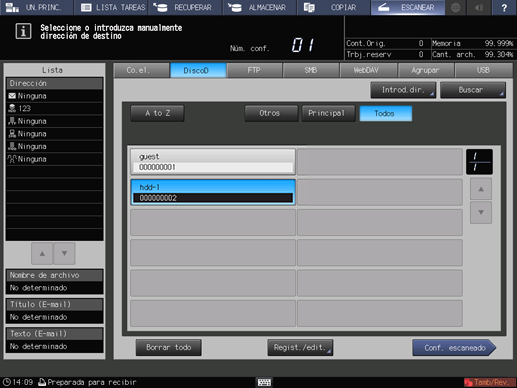Select the Agrupar tab
This screenshot has height=388, width=517.
(426, 70)
